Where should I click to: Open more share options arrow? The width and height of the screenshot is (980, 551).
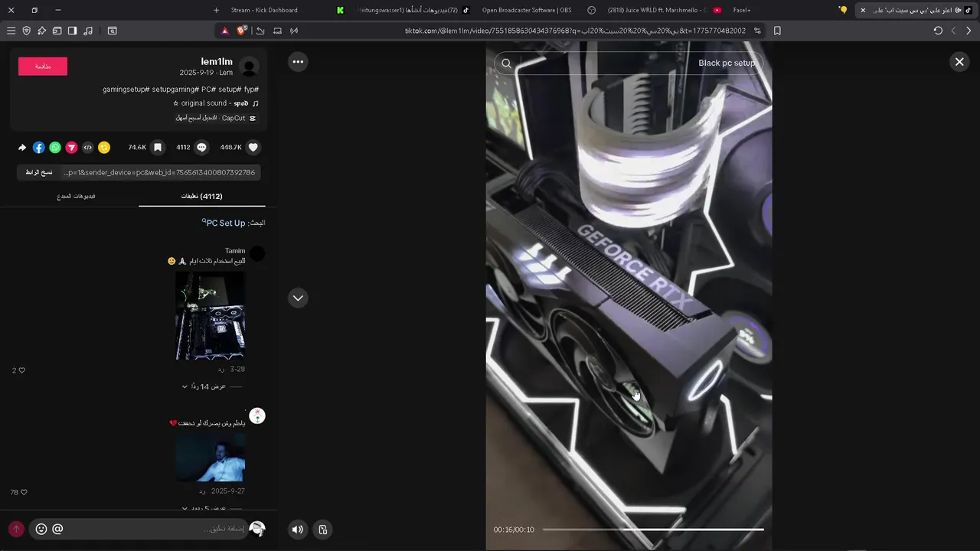click(22, 147)
